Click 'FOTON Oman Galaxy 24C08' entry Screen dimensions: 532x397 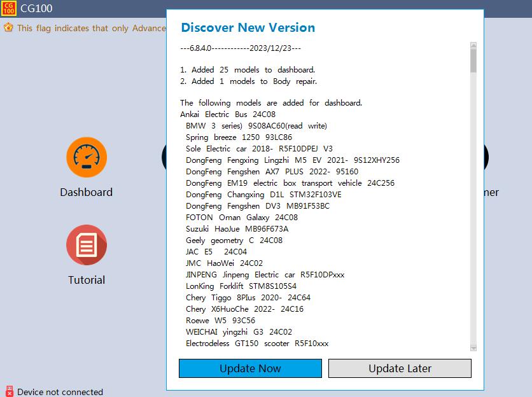242,218
